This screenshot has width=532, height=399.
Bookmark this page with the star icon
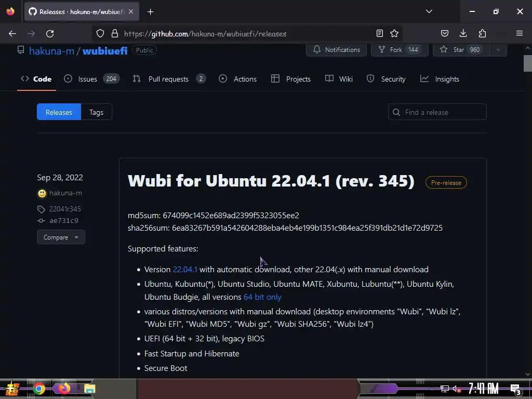[394, 33]
